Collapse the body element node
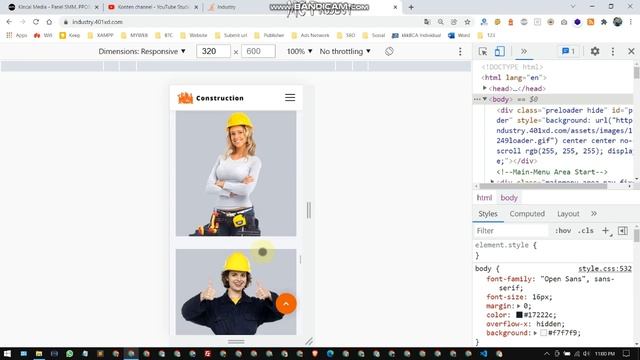 tap(485, 99)
